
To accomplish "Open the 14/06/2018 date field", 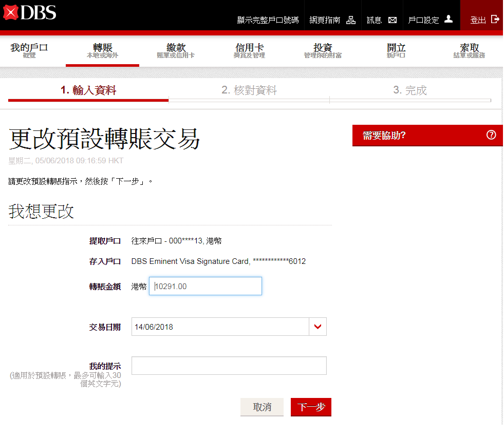I will pyautogui.click(x=220, y=327).
